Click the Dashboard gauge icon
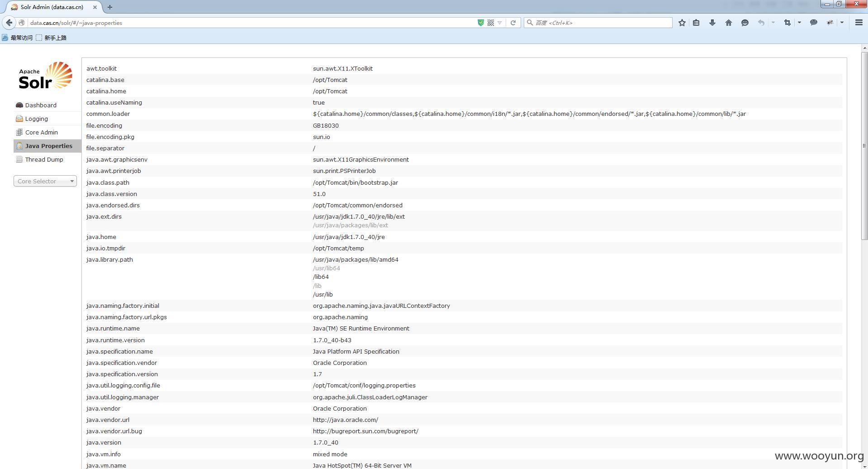This screenshot has width=868, height=469. [x=19, y=105]
